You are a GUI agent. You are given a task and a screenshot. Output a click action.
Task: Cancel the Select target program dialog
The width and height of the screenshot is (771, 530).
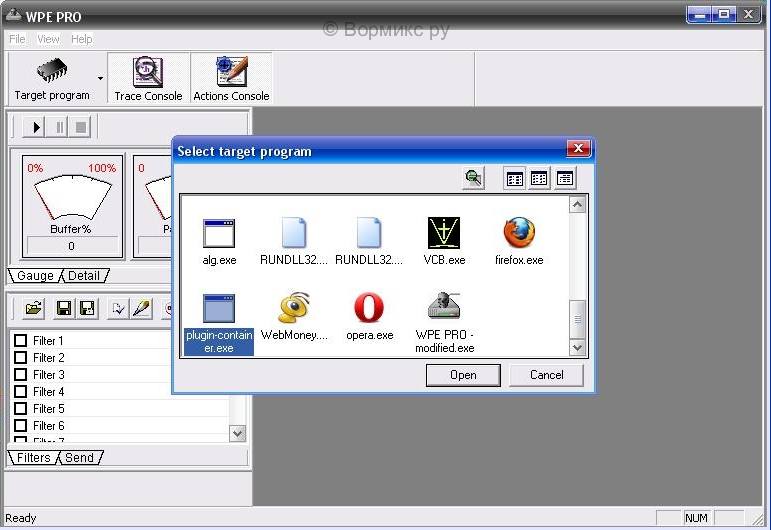pos(546,375)
